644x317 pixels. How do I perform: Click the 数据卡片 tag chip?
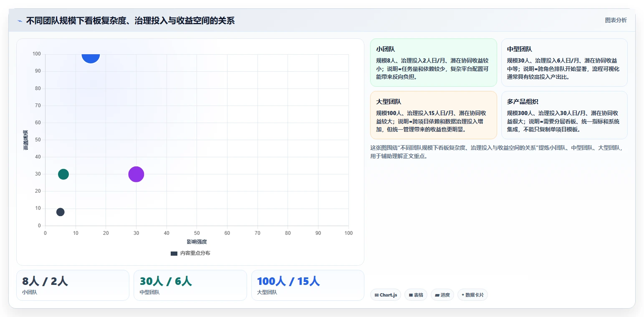tap(472, 295)
